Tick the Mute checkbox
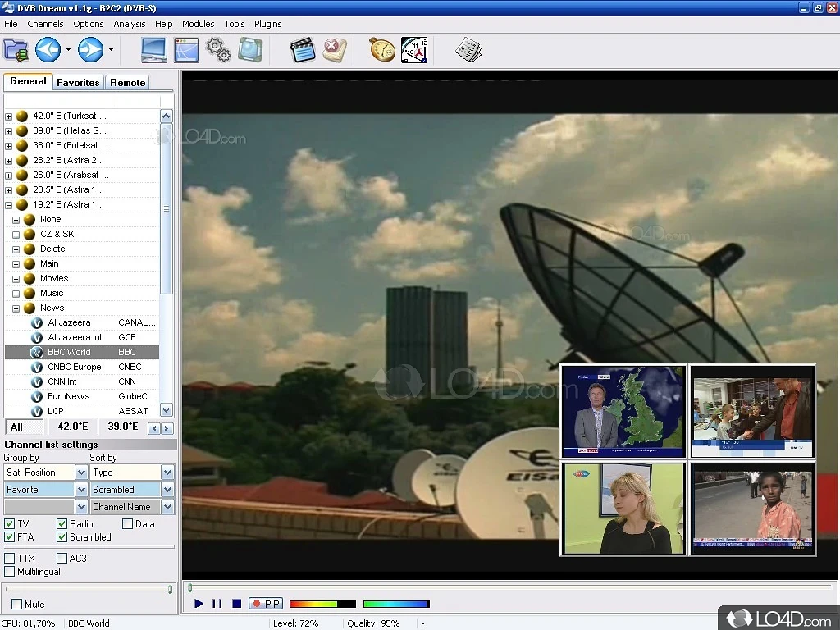The image size is (840, 630). click(16, 605)
